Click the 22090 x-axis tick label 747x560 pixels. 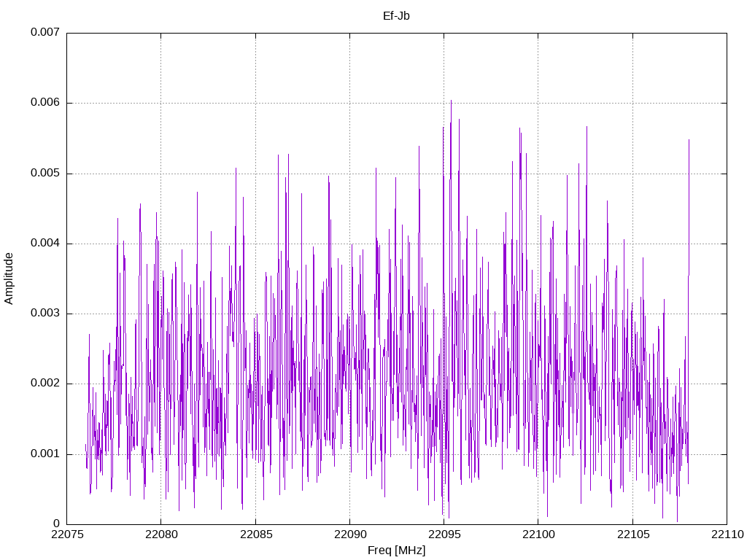coord(349,534)
